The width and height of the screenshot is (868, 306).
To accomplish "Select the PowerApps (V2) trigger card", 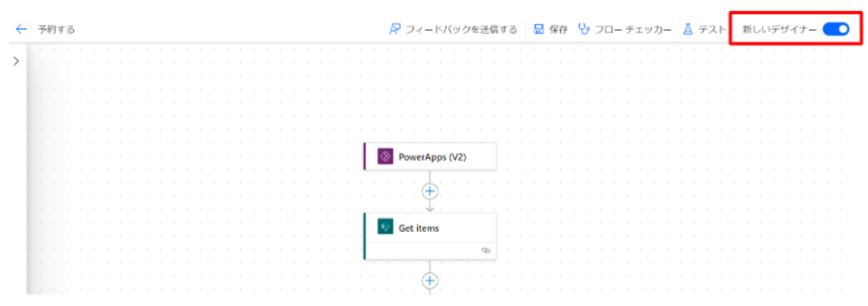I will coord(441,157).
